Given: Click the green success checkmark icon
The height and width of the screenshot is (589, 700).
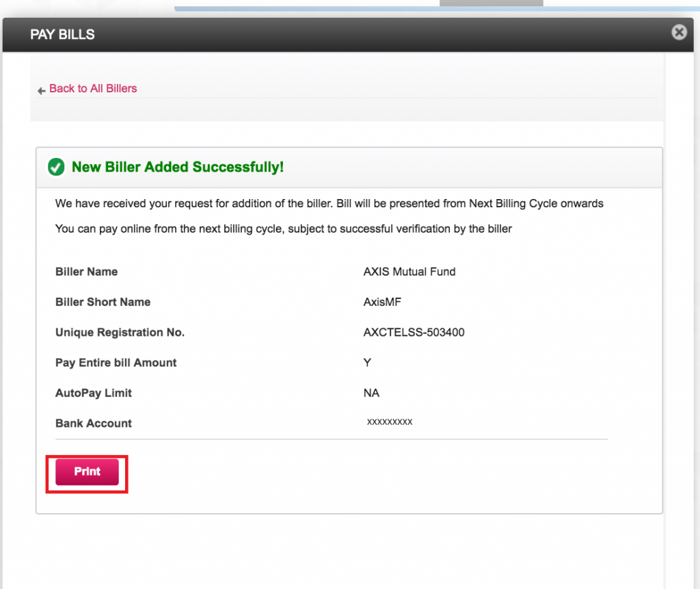Looking at the screenshot, I should 56,167.
